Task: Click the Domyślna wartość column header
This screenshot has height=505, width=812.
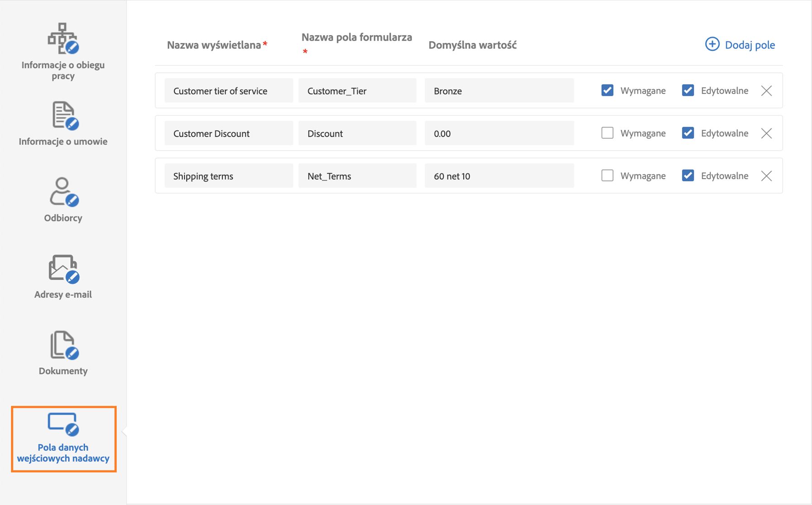Action: pyautogui.click(x=473, y=45)
